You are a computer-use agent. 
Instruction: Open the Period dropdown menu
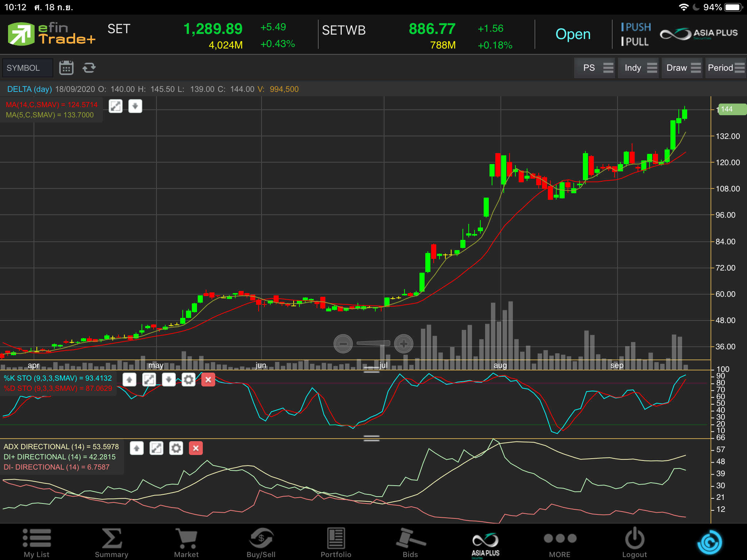725,68
